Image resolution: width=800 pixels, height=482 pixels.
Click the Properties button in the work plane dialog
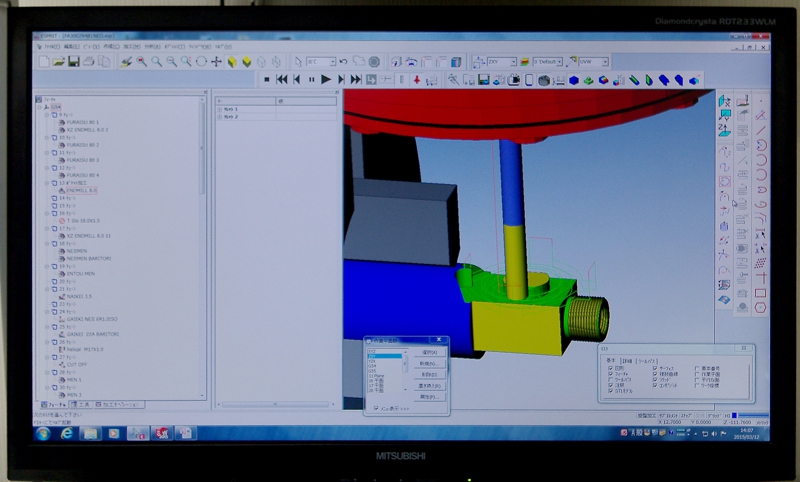429,397
